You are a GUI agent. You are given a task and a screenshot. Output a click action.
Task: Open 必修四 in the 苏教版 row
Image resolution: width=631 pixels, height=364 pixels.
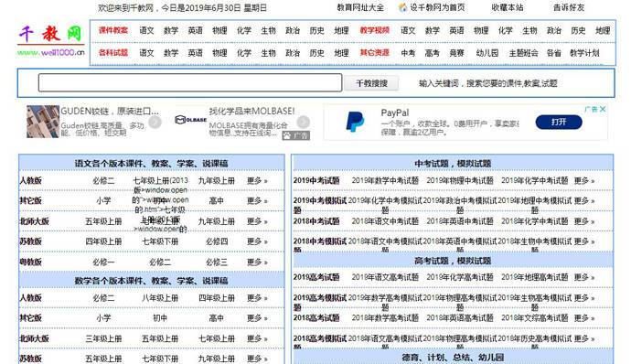coord(217,241)
